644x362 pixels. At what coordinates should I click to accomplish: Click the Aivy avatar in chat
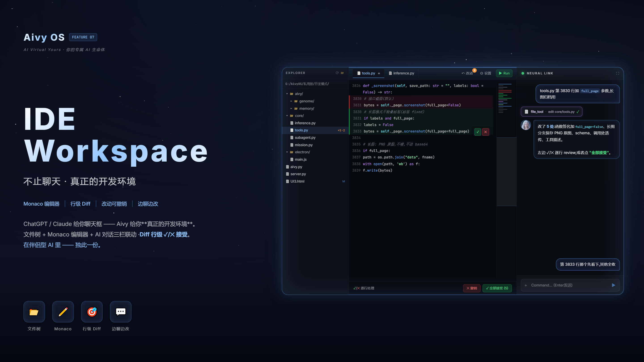[526, 125]
